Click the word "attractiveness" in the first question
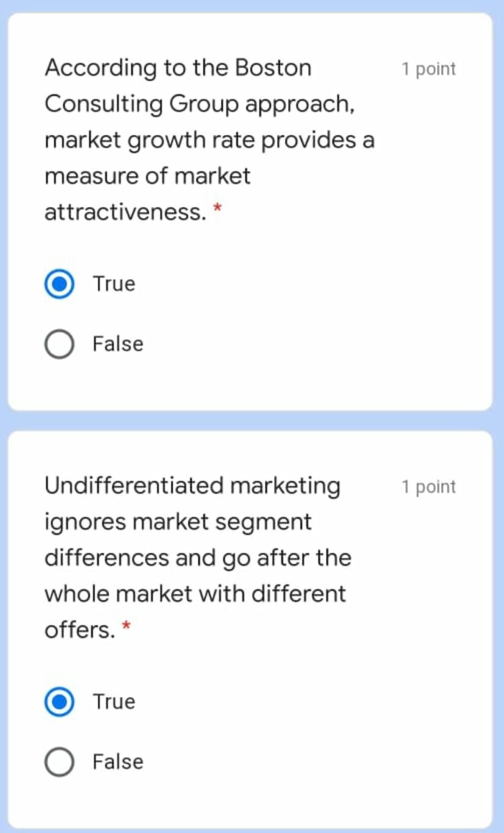504x833 pixels. coord(123,213)
